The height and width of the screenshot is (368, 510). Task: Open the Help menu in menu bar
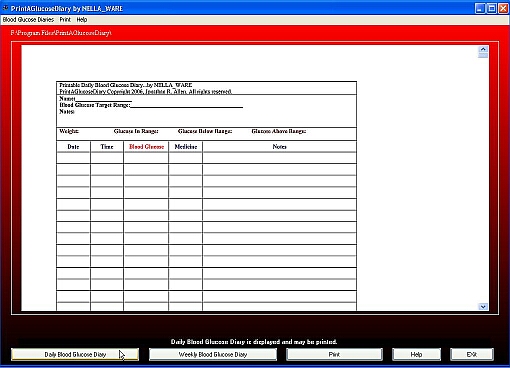coord(82,20)
